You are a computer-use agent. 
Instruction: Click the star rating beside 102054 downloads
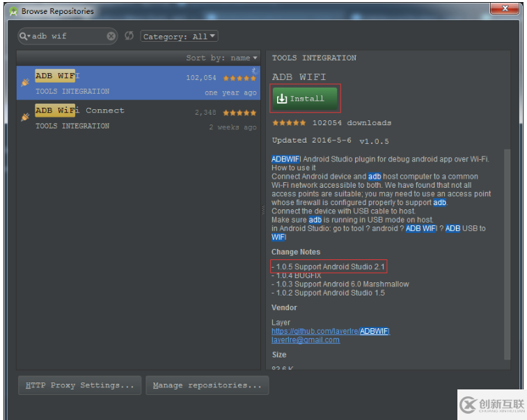(x=289, y=123)
